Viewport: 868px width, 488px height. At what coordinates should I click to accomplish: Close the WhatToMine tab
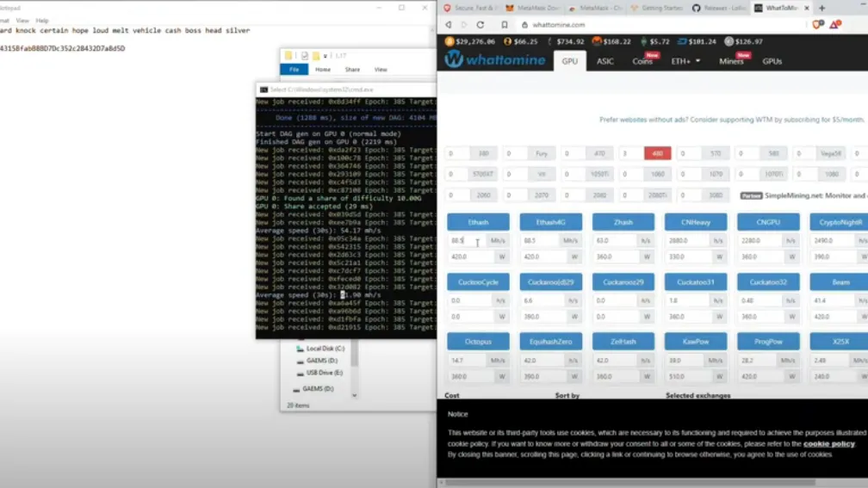pos(807,8)
